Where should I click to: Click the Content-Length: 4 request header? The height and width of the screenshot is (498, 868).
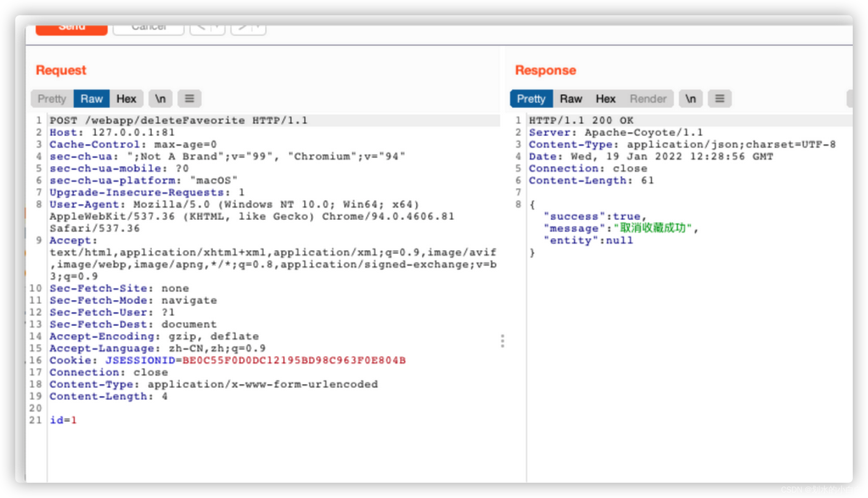pos(108,396)
